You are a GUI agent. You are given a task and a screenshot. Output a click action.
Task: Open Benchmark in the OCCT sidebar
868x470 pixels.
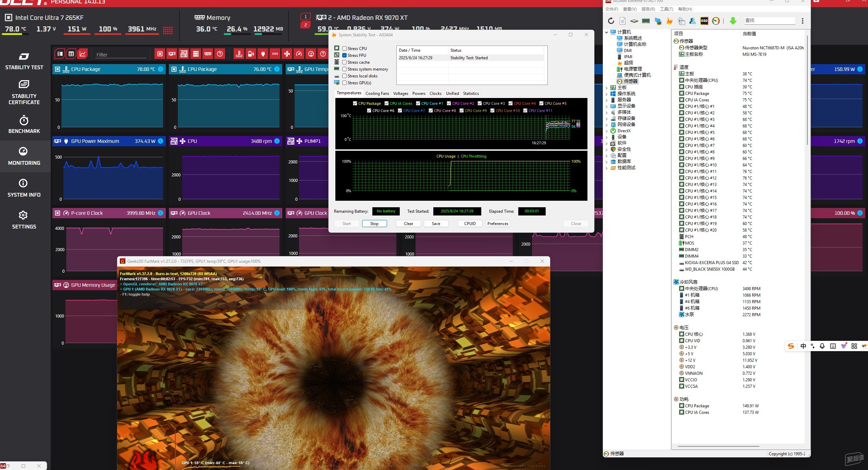[x=24, y=125]
